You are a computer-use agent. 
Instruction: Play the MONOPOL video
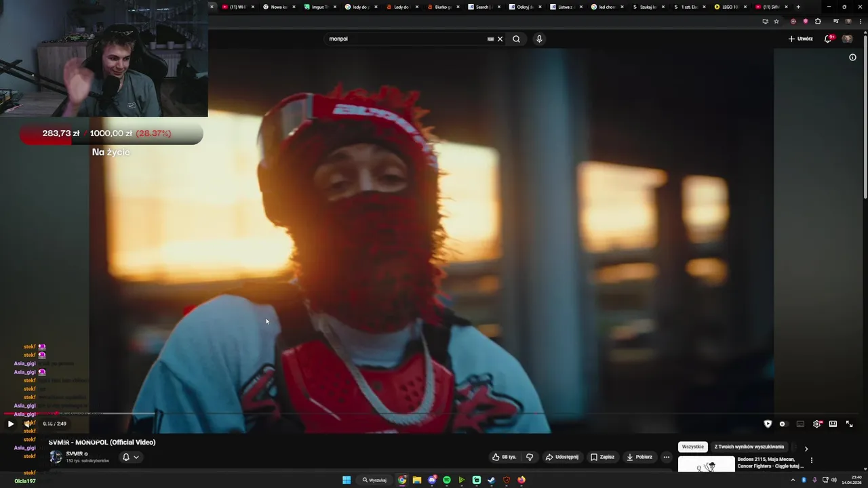(11, 424)
